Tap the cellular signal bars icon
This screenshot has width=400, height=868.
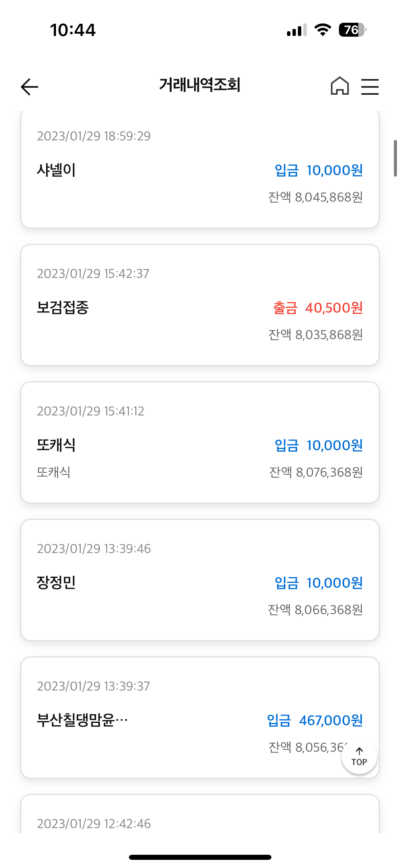pos(297,30)
